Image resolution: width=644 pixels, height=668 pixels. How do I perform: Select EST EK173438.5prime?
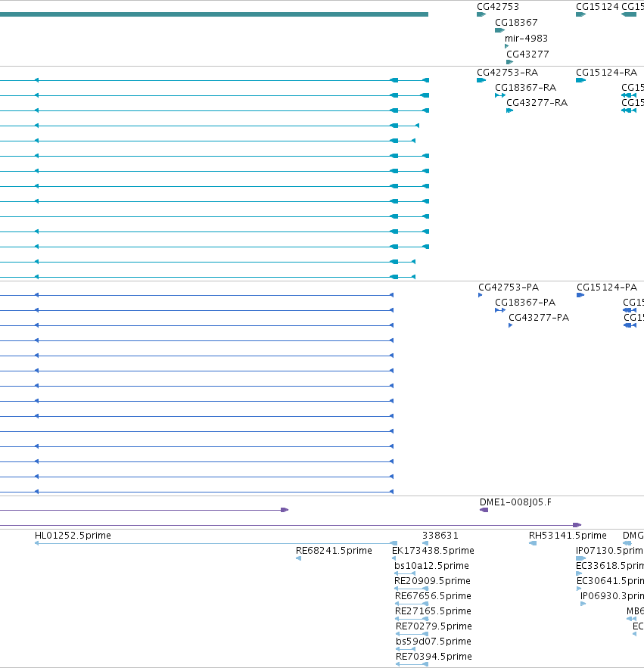[433, 551]
